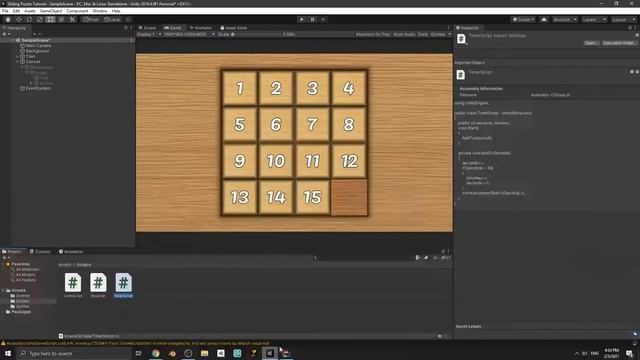The width and height of the screenshot is (640, 360).
Task: Switch to the Animation tab
Action: click(71, 251)
